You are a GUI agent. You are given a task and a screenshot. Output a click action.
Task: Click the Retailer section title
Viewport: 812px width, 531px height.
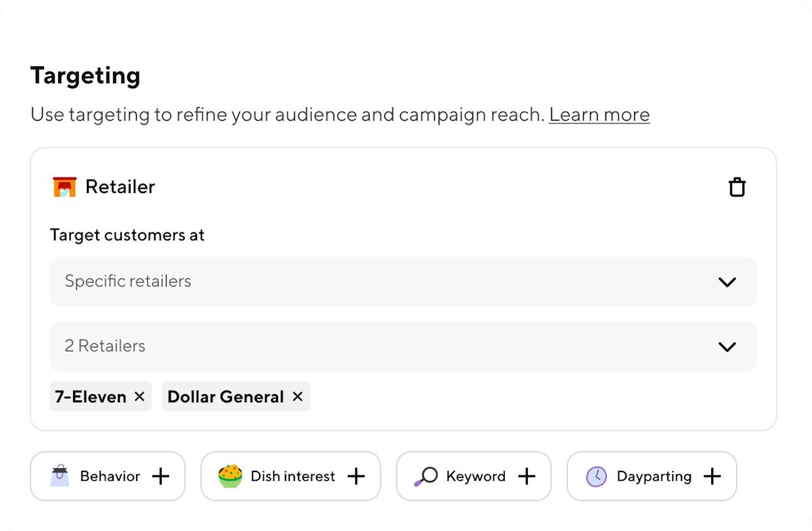(120, 187)
